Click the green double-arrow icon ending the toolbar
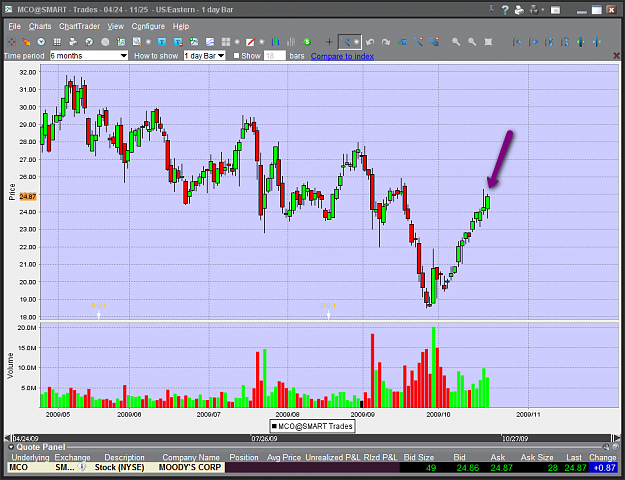The height and width of the screenshot is (480, 625). click(x=597, y=42)
